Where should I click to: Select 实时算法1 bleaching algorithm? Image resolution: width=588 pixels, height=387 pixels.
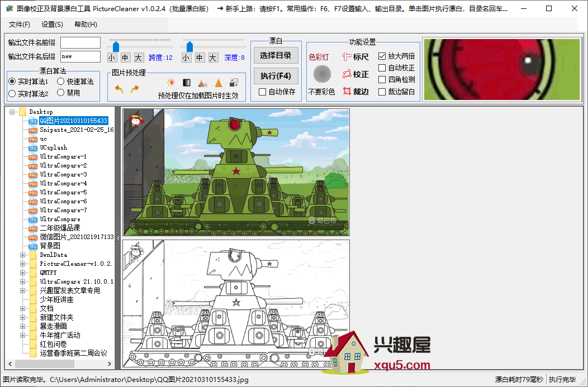pos(29,82)
